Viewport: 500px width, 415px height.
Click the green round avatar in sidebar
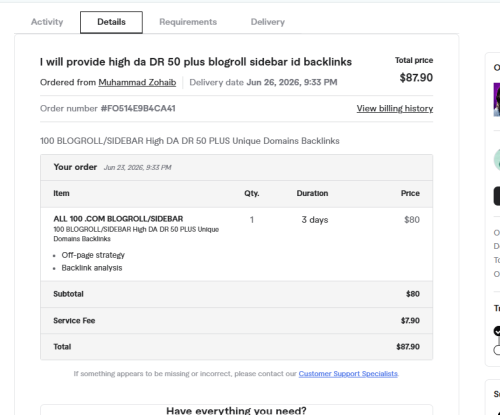click(x=497, y=160)
